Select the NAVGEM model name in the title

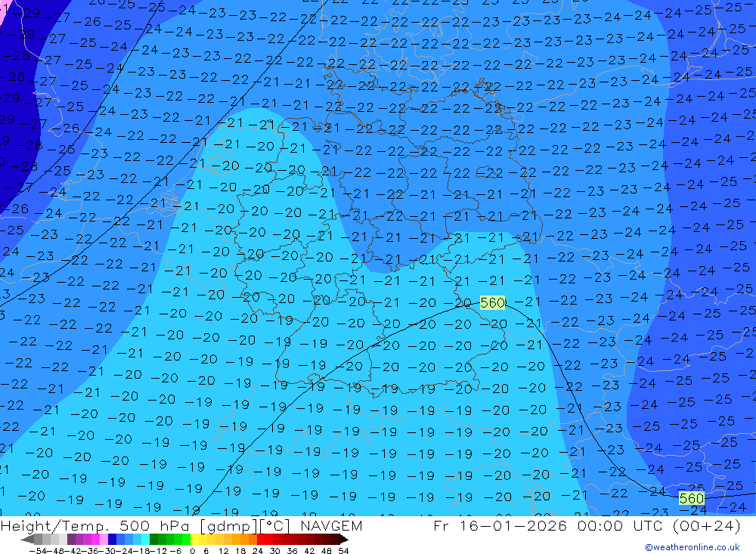[x=331, y=525]
